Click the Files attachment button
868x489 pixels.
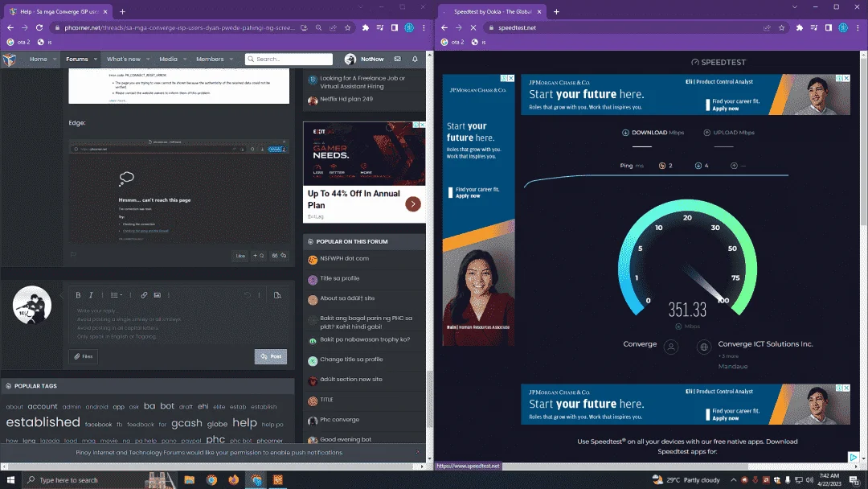[x=84, y=356]
